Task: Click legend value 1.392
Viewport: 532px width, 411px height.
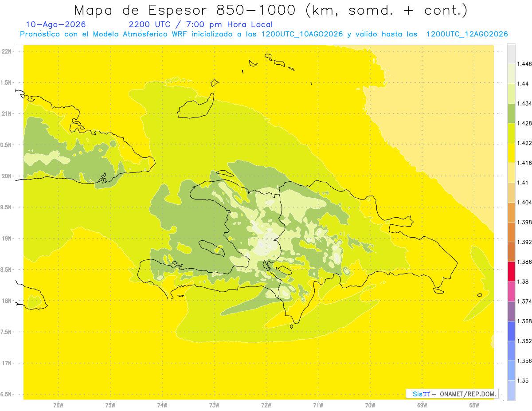Action: point(524,242)
